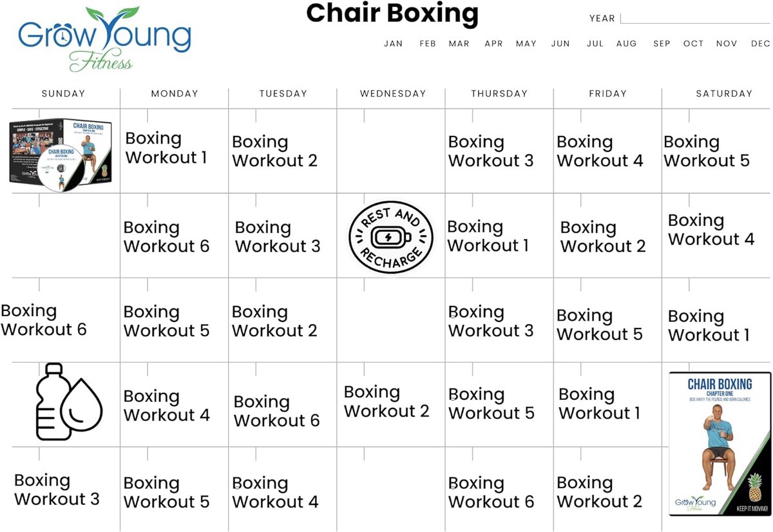Select the DEC month label
Screen dimensions: 773x532
pyautogui.click(x=760, y=44)
